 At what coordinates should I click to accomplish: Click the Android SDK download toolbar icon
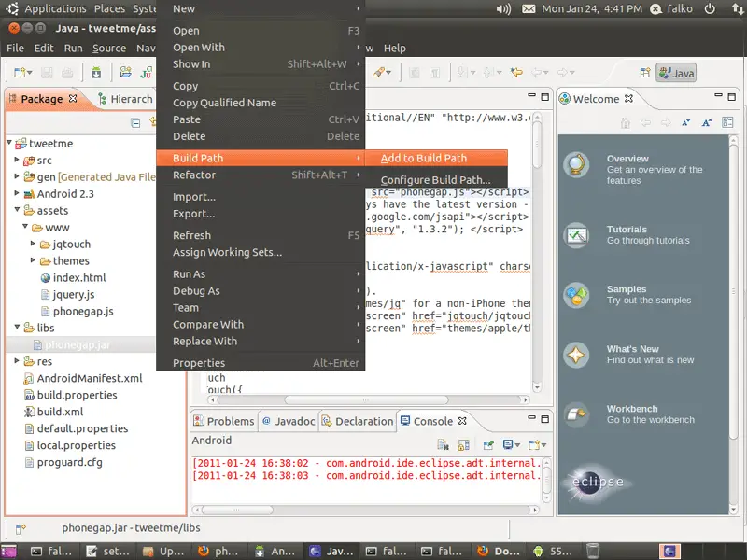(x=96, y=73)
